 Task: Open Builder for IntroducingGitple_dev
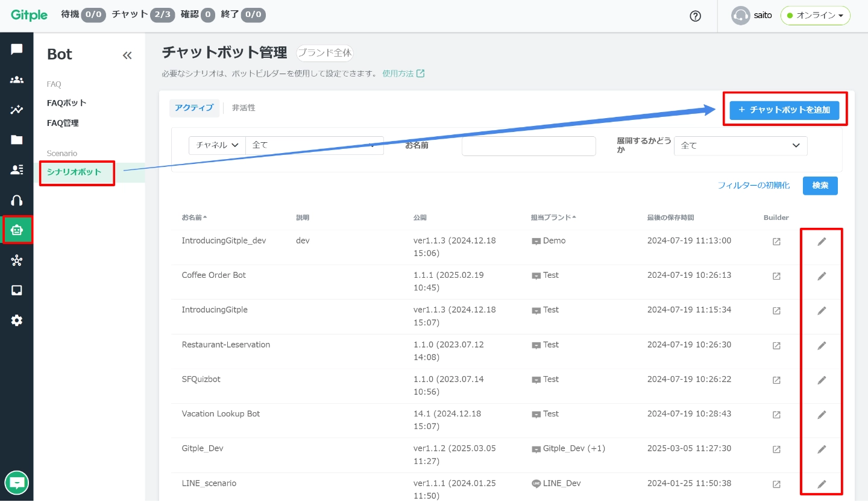(776, 242)
